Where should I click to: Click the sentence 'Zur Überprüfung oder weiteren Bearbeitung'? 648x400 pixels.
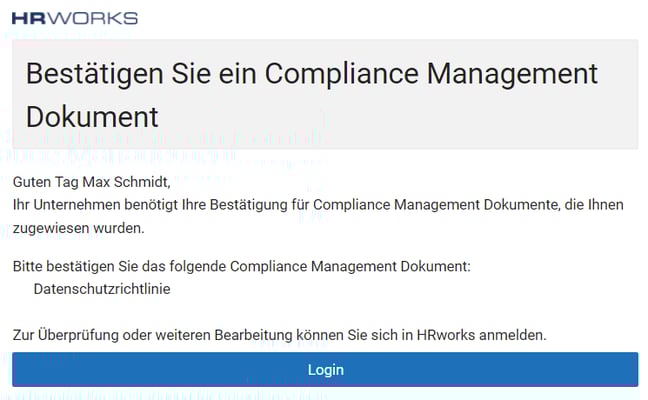click(279, 335)
